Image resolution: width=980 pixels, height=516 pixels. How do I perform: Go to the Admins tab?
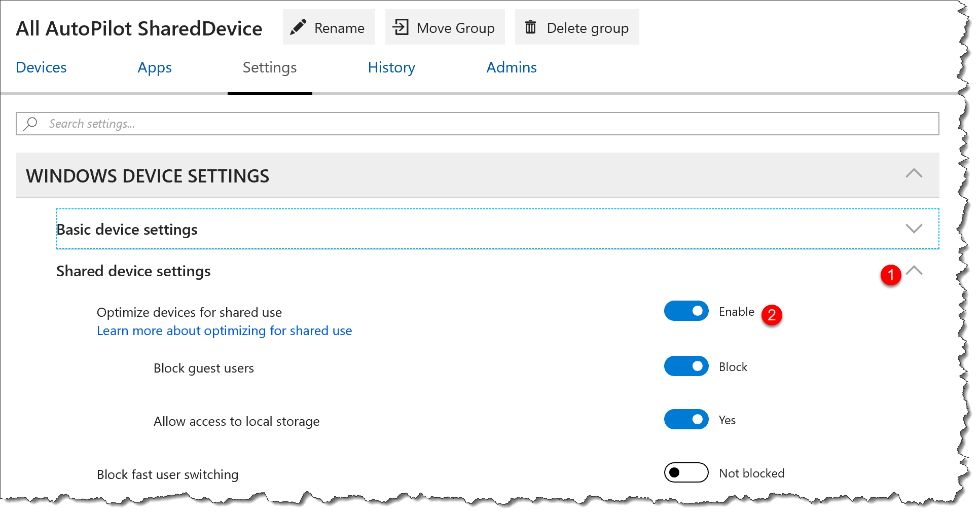click(512, 67)
